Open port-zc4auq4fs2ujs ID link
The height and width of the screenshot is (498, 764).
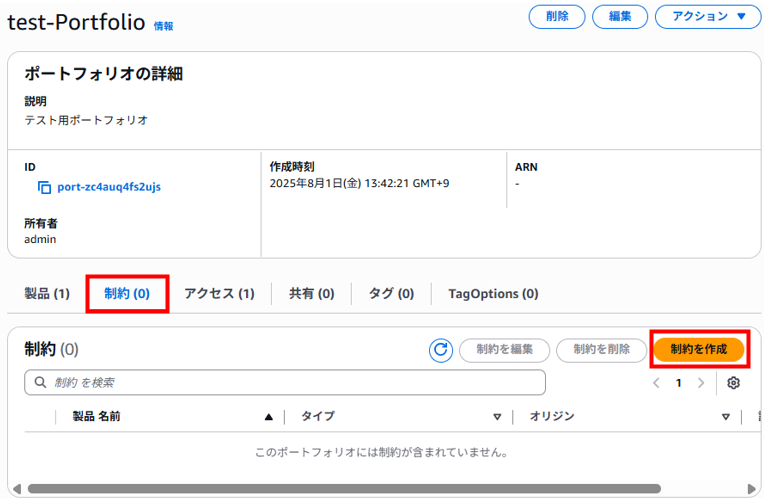click(x=109, y=187)
